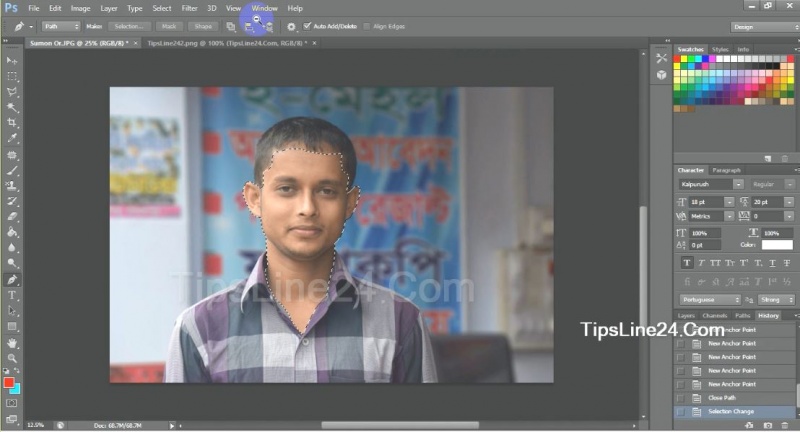The width and height of the screenshot is (800, 432).
Task: Click the delete trash icon in the History panel
Action: click(x=785, y=426)
